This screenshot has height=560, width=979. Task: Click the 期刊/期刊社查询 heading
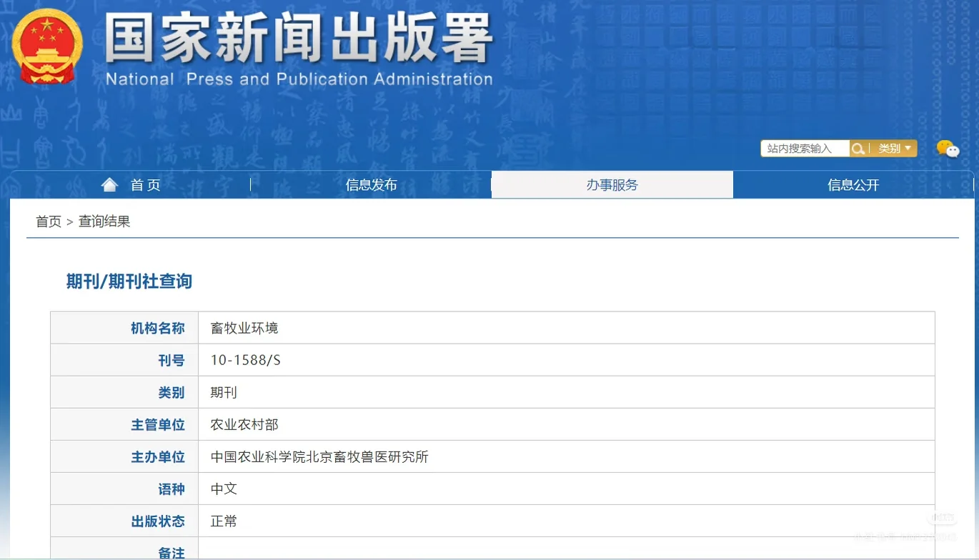click(x=128, y=281)
